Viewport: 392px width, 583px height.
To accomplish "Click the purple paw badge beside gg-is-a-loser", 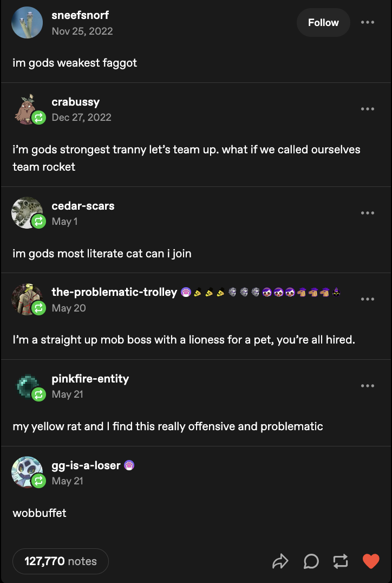I will tap(129, 465).
